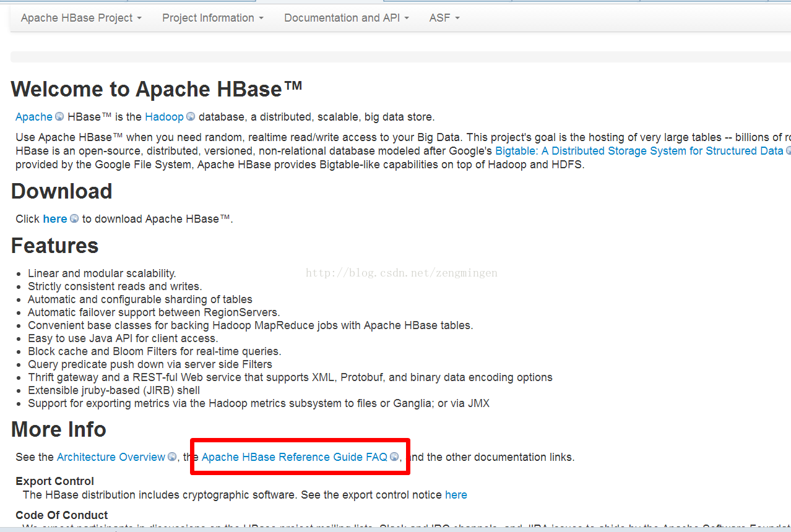Click 'Easy to use Java API' line

coord(123,338)
